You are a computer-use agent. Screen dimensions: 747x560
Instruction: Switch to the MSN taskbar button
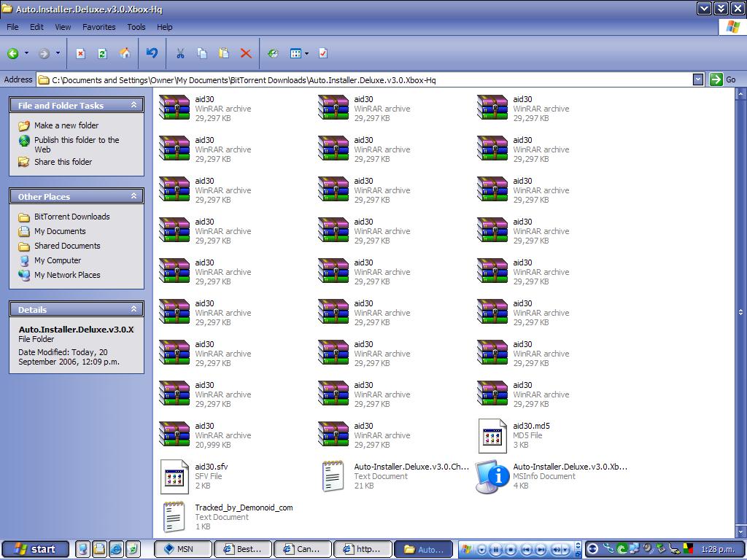(x=183, y=549)
